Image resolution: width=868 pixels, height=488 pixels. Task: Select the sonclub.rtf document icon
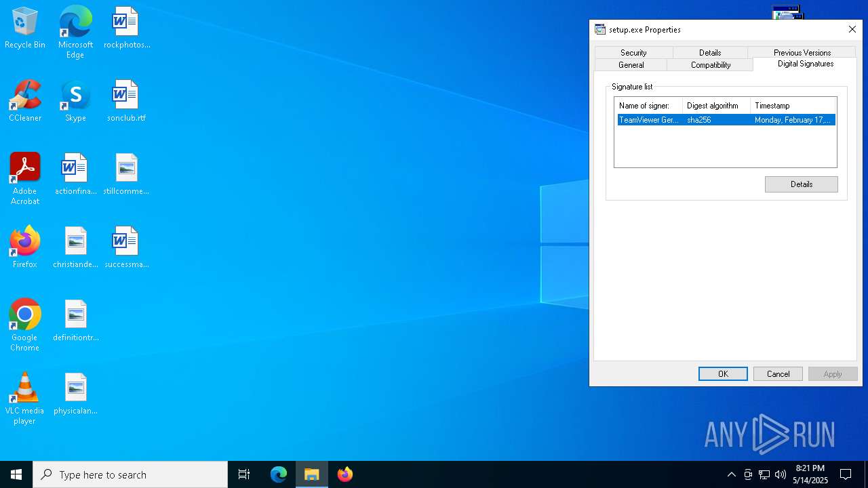(126, 100)
